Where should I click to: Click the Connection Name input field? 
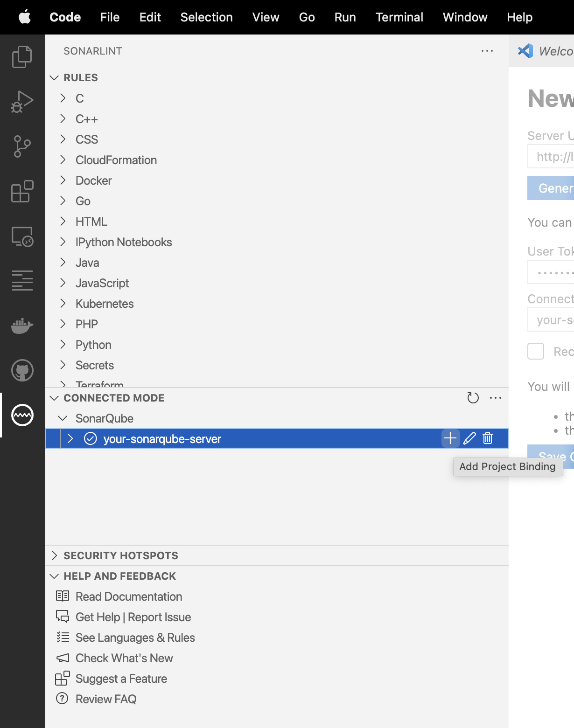551,319
